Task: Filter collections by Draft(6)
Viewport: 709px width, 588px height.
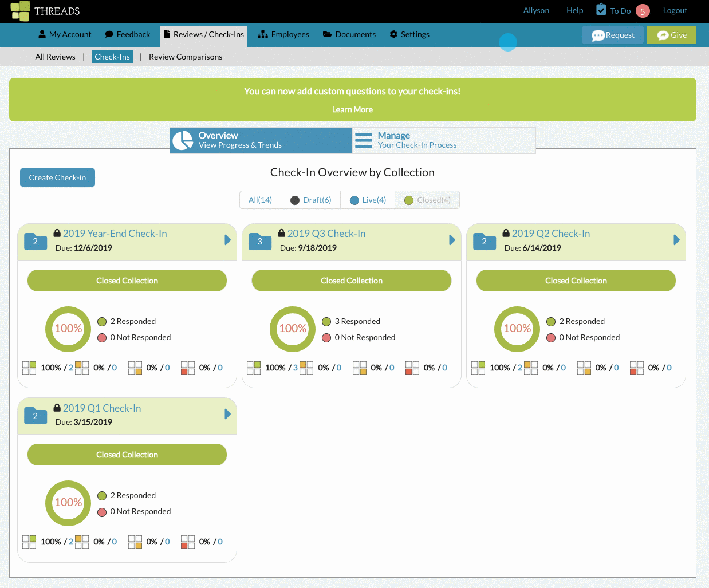Action: [310, 200]
